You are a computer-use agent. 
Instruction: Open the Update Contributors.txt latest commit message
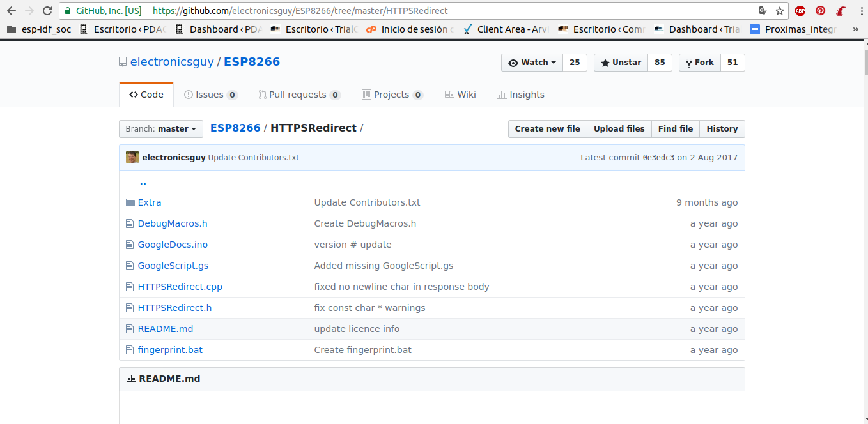[x=254, y=158]
